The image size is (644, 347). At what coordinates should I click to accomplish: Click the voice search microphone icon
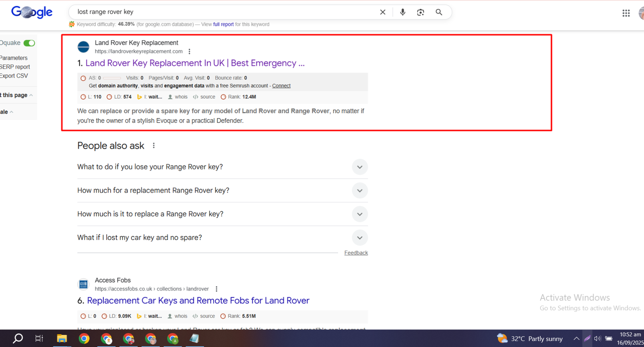coord(402,12)
